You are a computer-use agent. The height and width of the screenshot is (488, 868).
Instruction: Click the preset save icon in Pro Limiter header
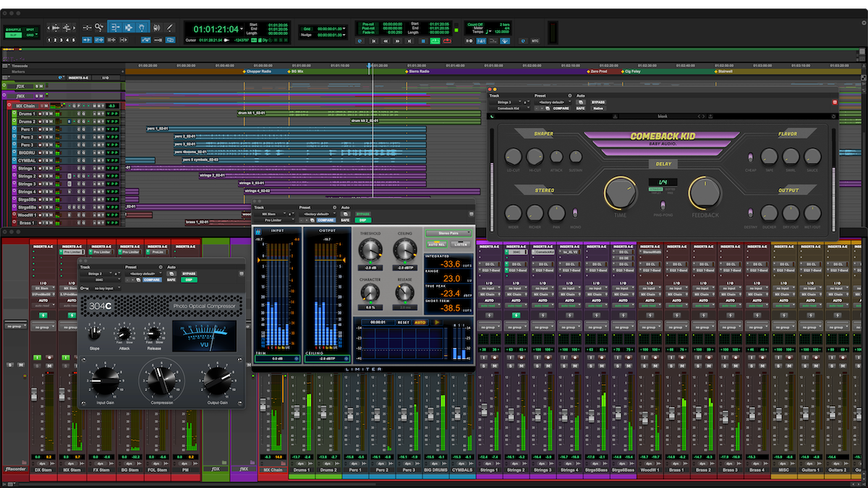click(x=311, y=220)
